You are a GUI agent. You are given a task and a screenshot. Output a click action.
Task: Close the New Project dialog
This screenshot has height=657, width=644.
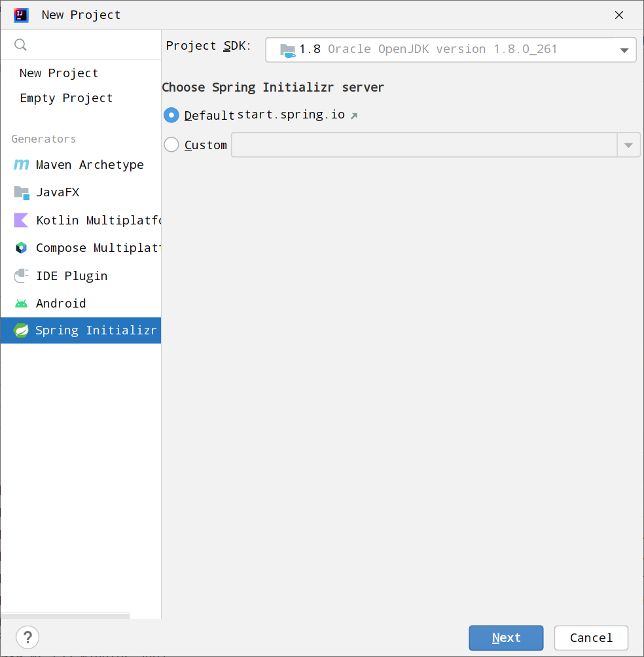click(619, 15)
